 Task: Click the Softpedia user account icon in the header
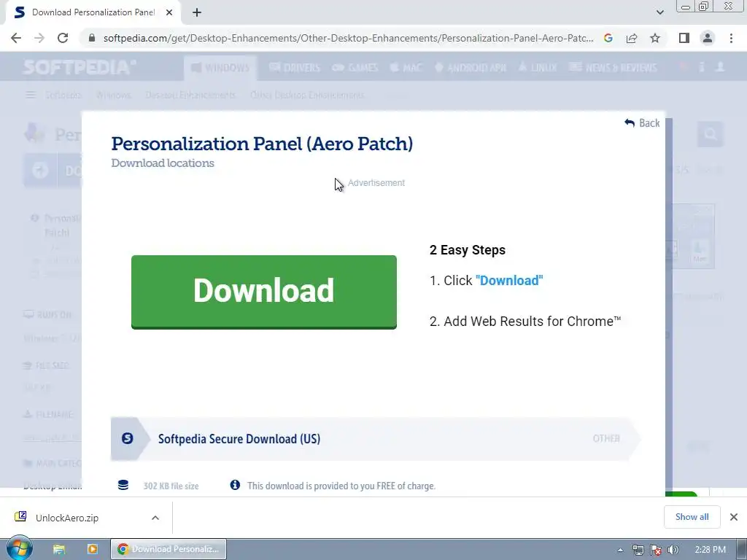(720, 67)
